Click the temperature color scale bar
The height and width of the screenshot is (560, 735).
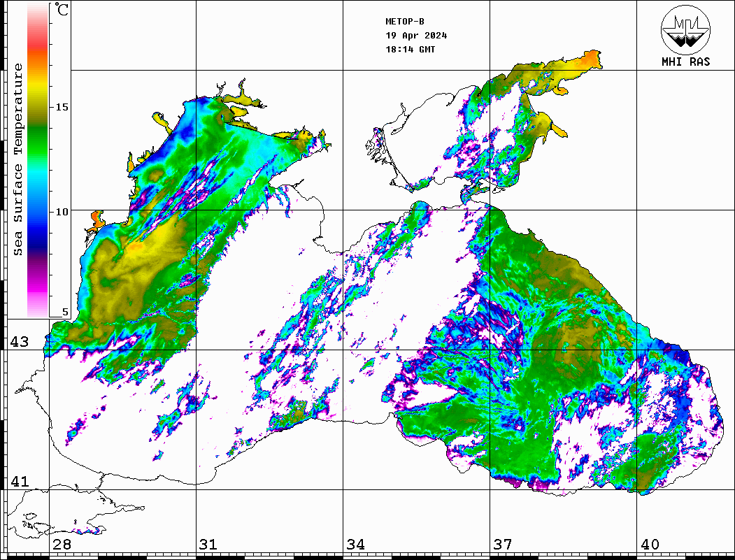coord(38,161)
